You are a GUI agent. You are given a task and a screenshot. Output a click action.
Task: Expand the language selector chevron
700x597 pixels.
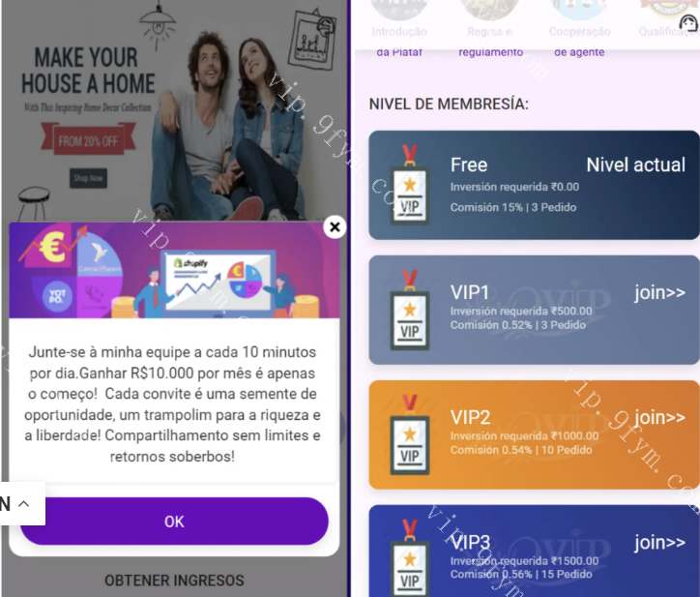pyautogui.click(x=24, y=503)
